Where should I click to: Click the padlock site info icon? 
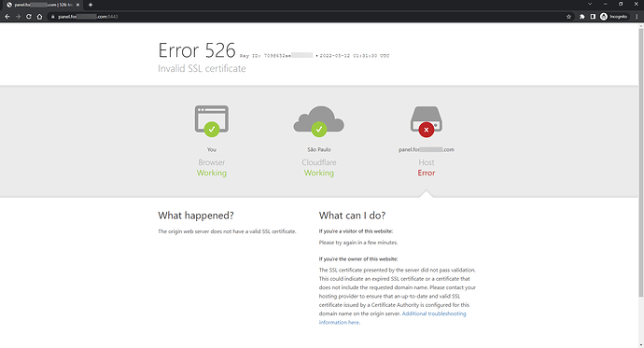click(52, 17)
